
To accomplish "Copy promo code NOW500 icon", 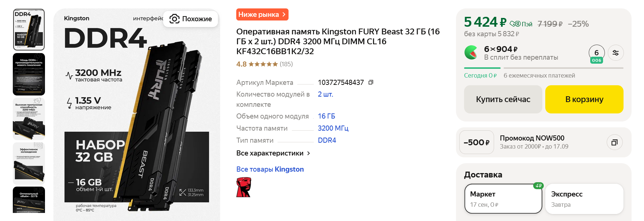I will 614,142.
